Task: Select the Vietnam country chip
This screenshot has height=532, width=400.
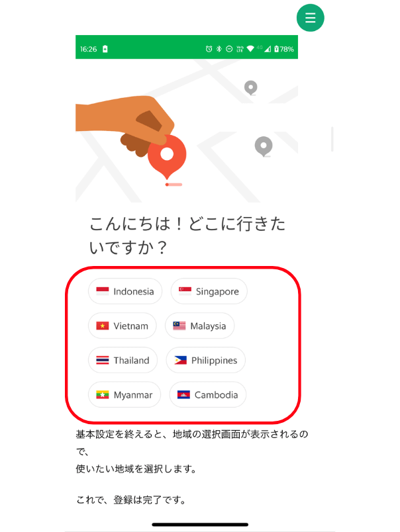Action: 123,326
